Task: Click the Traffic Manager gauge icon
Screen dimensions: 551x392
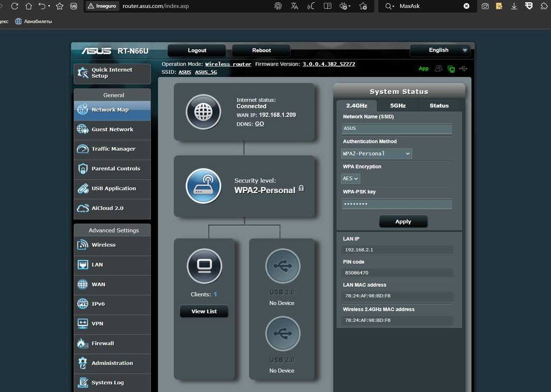Action: click(x=82, y=149)
